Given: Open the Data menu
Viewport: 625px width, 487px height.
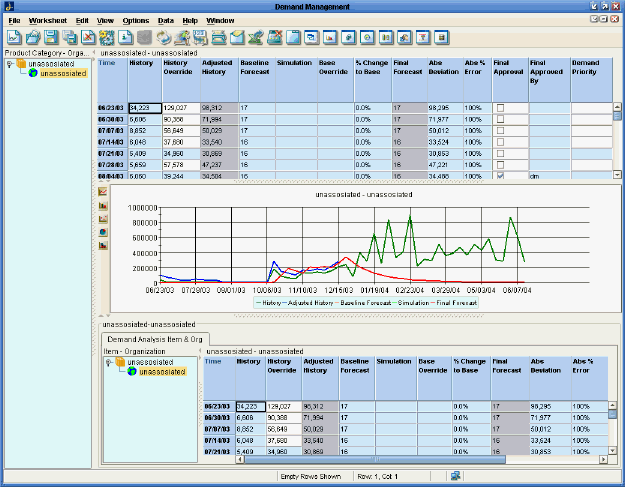Looking at the screenshot, I should (x=166, y=20).
